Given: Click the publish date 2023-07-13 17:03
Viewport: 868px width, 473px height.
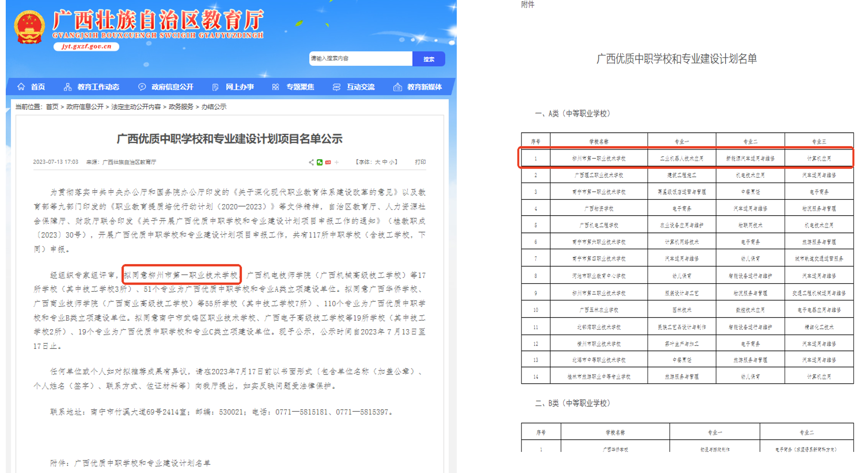Looking at the screenshot, I should coord(56,162).
